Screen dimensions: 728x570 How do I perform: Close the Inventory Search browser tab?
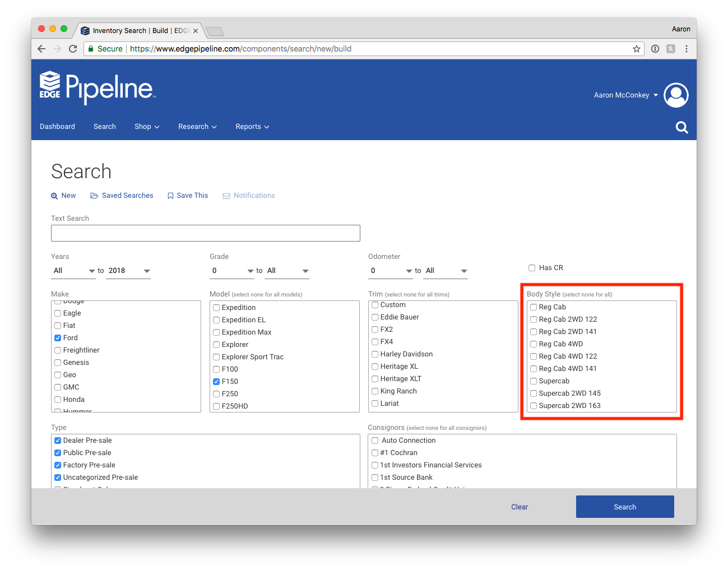[196, 31]
